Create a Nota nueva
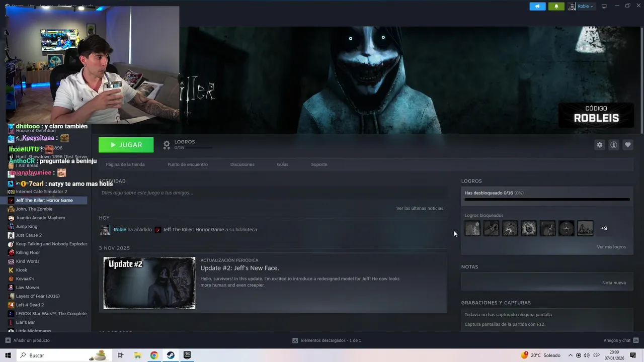Viewport: 644px width, 362px height. pos(614,283)
